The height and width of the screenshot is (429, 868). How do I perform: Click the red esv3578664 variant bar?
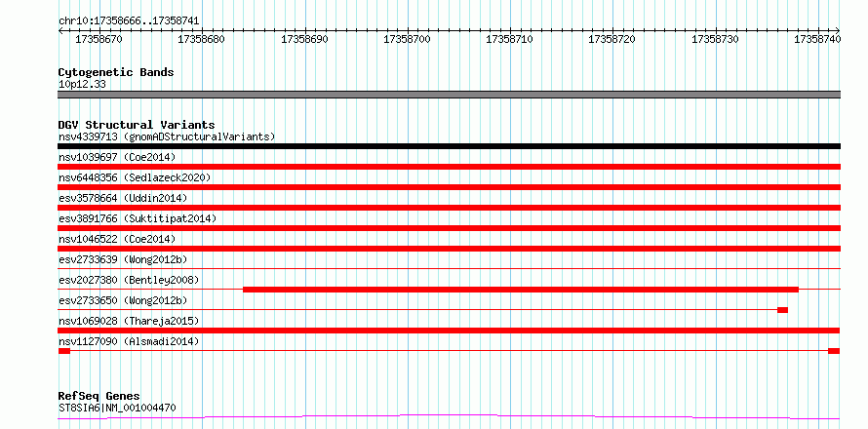tap(449, 208)
